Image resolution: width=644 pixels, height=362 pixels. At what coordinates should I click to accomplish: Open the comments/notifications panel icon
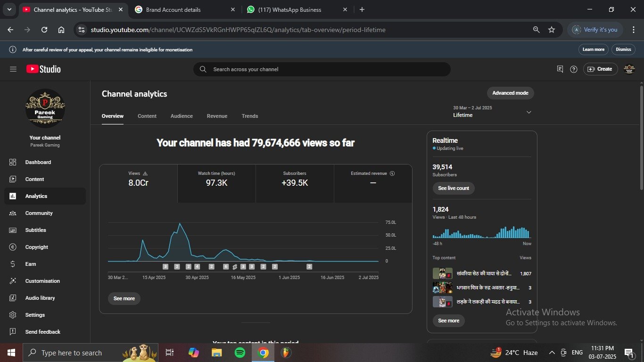[560, 69]
